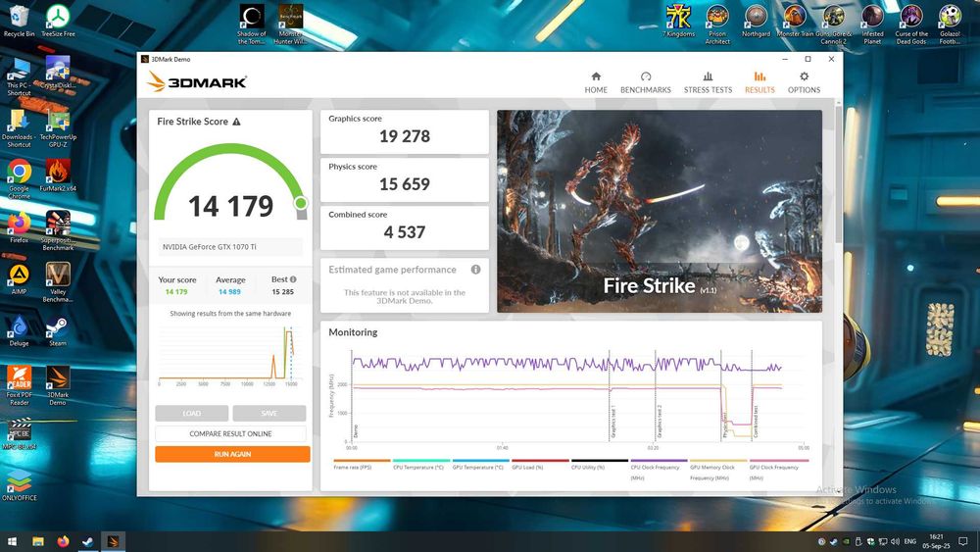Select the AIMP desktop icon
980x552 pixels.
click(19, 278)
